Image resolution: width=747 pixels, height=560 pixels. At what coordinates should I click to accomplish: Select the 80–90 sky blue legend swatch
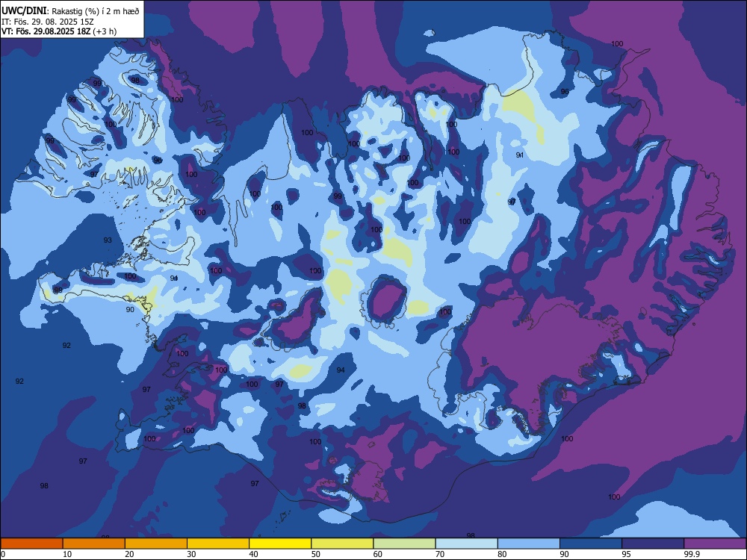[x=529, y=544]
